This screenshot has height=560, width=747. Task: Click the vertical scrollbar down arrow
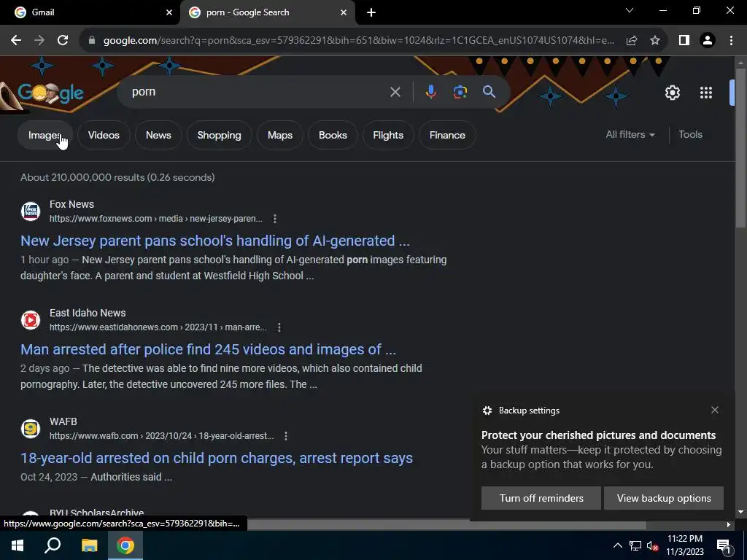click(740, 513)
